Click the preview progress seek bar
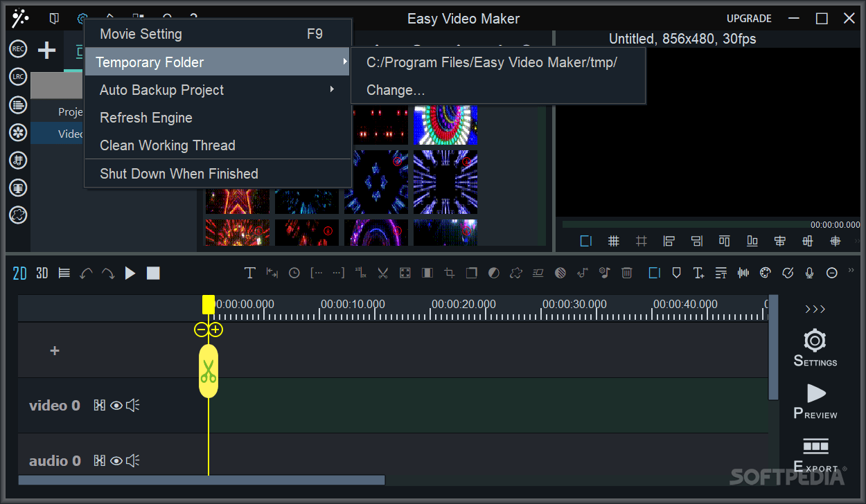The width and height of the screenshot is (866, 504). point(686,224)
